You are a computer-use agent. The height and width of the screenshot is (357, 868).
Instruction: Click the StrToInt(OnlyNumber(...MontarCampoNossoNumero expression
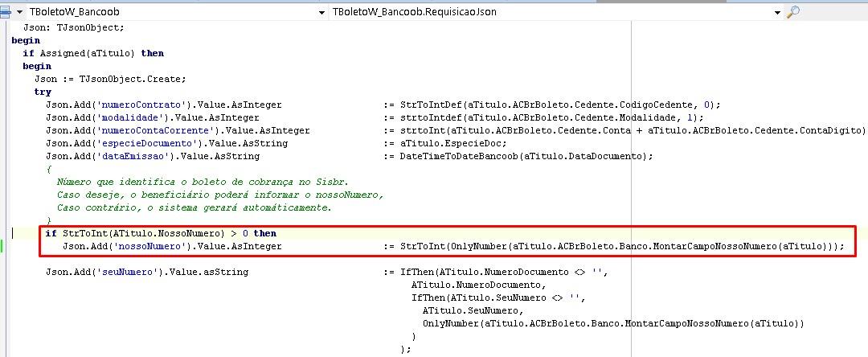622,246
